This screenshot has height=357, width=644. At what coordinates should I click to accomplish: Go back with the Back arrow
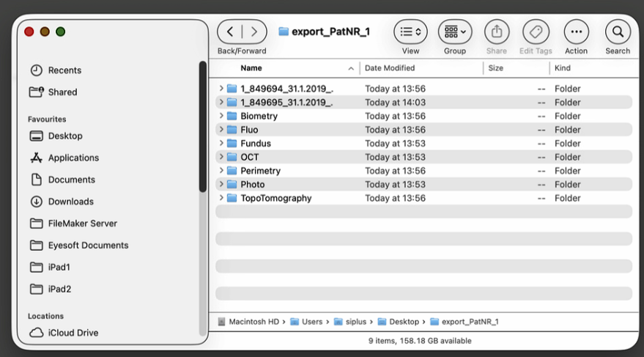[x=230, y=32]
